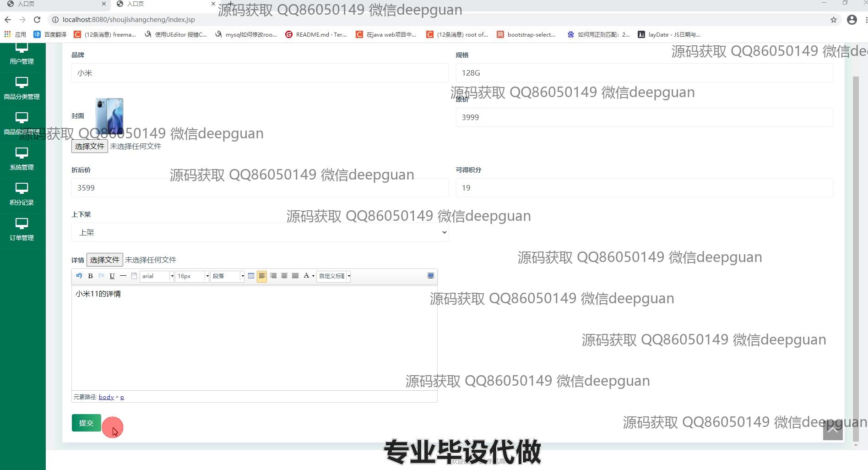This screenshot has width=868, height=470.
Task: Open 商品分类管理 in the sidebar
Action: [22, 89]
